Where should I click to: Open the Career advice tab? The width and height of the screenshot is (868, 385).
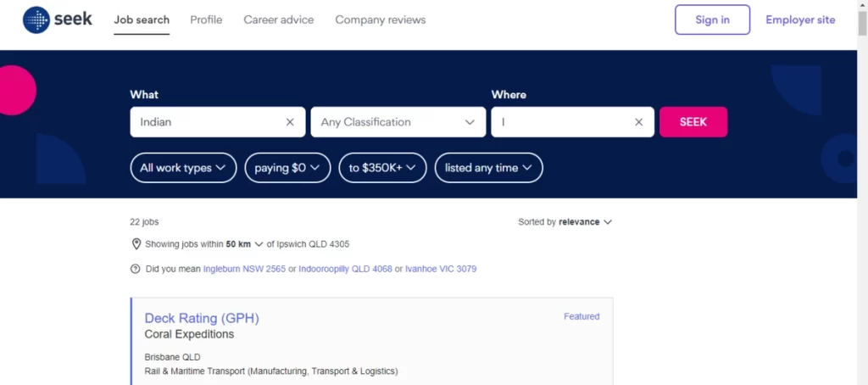[x=278, y=20]
